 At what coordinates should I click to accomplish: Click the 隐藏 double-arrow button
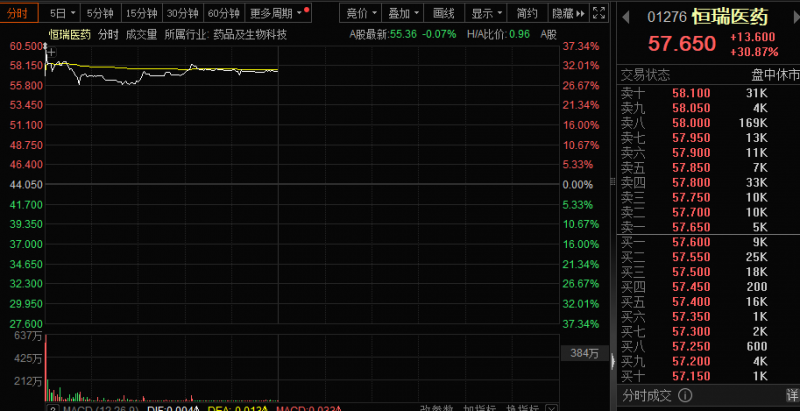tap(568, 13)
